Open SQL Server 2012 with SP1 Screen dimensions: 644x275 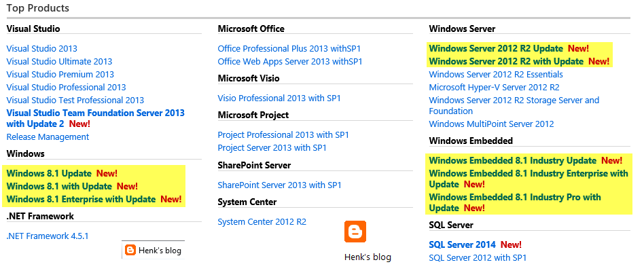(x=478, y=258)
